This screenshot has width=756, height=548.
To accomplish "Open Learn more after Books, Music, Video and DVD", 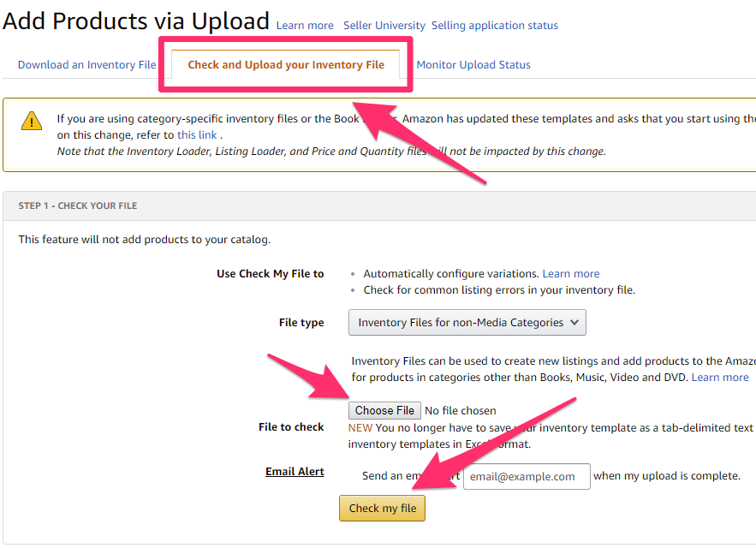I will click(720, 378).
